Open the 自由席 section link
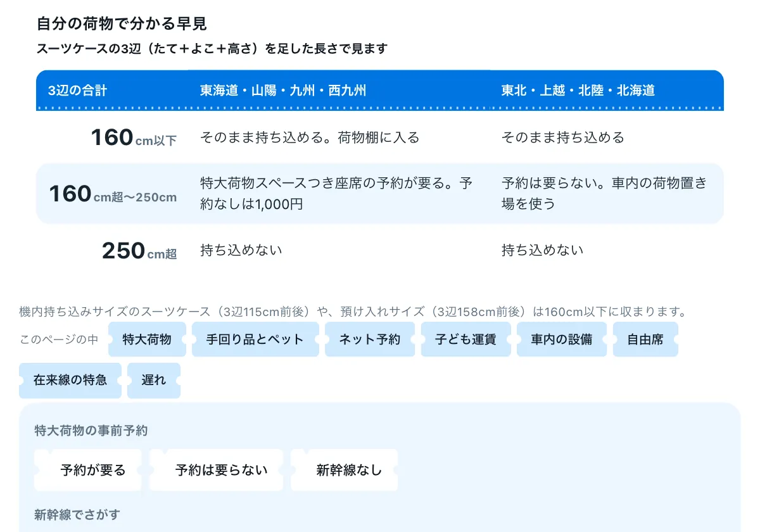Image resolution: width=760 pixels, height=532 pixels. [645, 339]
